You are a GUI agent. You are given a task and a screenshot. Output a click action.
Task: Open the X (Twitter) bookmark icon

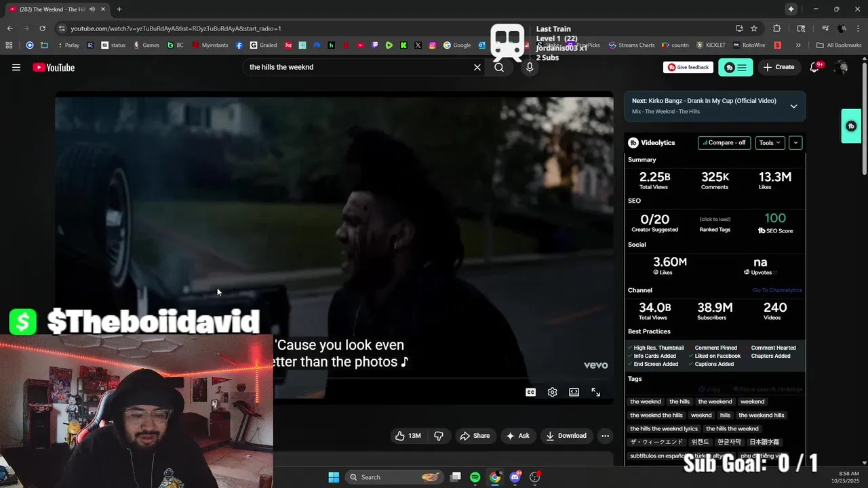coord(418,45)
